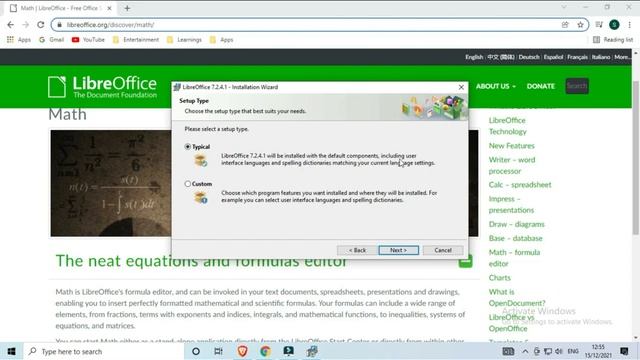Image resolution: width=640 pixels, height=360 pixels.
Task: Click the Custom setup package icon
Action: [200, 198]
